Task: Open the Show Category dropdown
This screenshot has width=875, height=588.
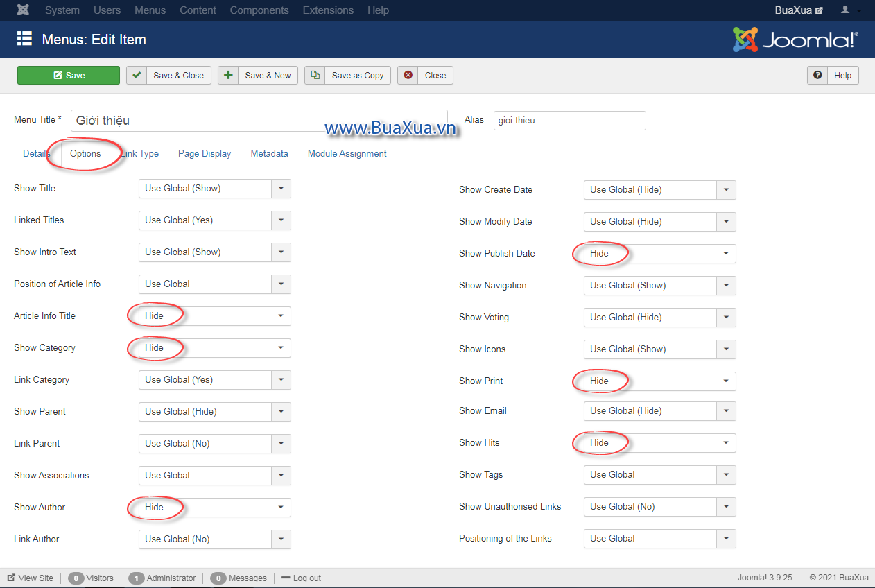Action: point(215,348)
